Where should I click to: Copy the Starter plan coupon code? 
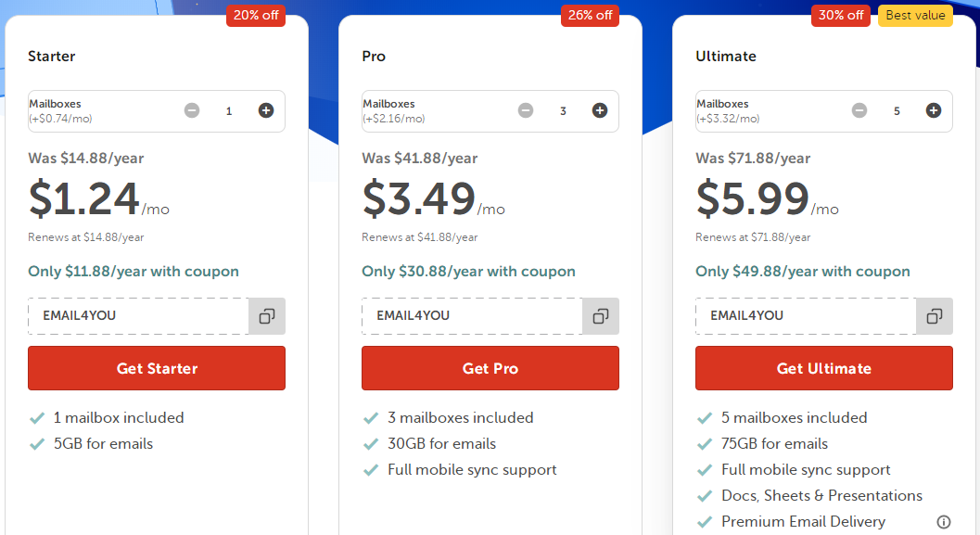(x=267, y=316)
